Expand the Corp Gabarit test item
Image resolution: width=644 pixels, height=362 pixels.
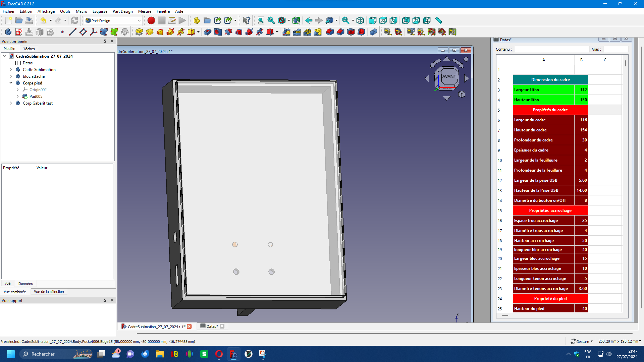pos(11,103)
